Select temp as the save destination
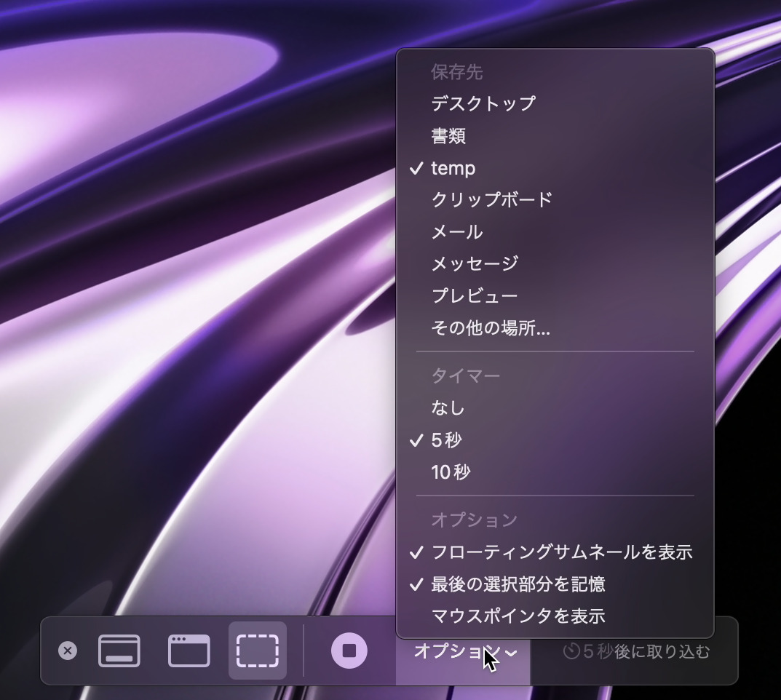781x700 pixels. pos(453,169)
